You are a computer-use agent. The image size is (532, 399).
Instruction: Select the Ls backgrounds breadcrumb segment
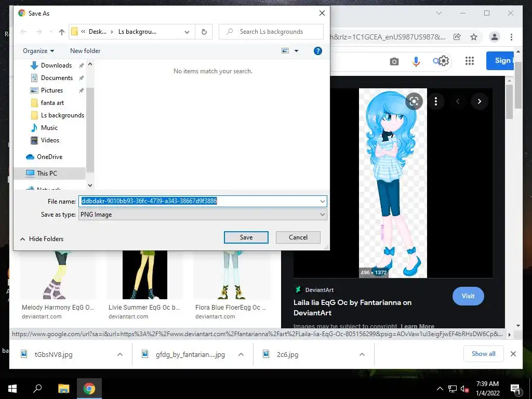pos(137,32)
